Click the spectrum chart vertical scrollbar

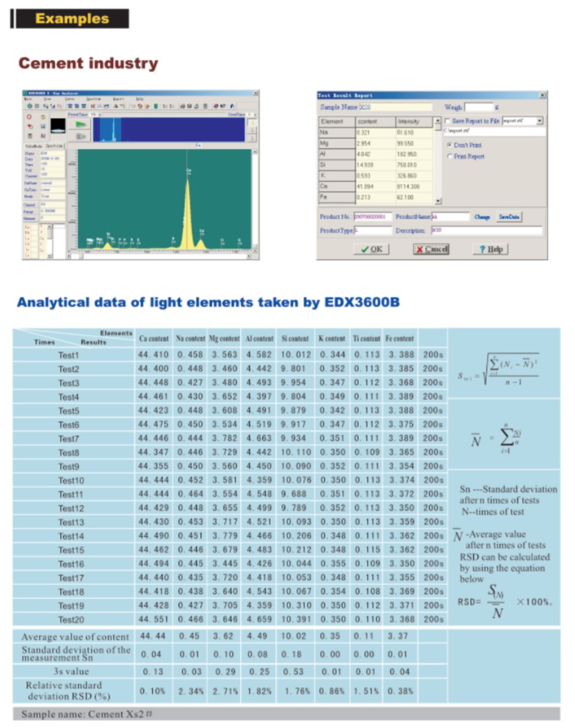255,200
